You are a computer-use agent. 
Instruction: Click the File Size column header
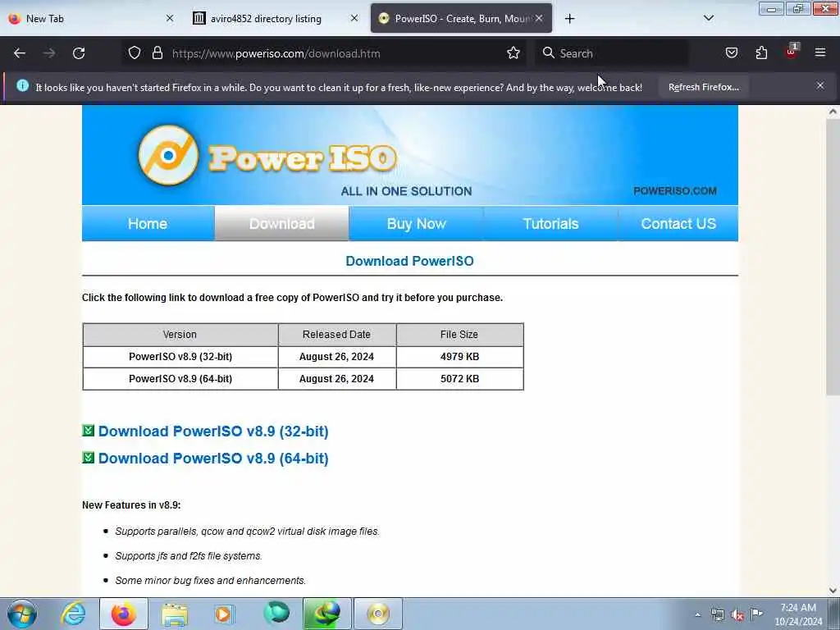(459, 335)
